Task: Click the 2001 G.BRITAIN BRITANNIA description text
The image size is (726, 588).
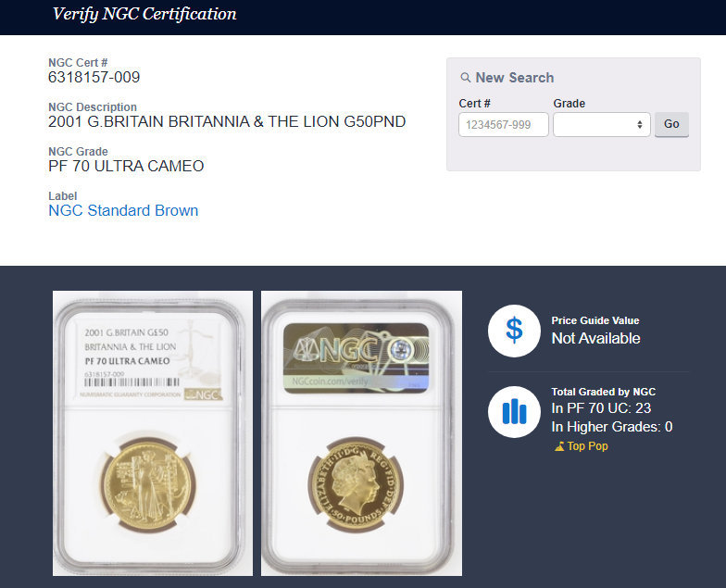Action: pos(227,121)
